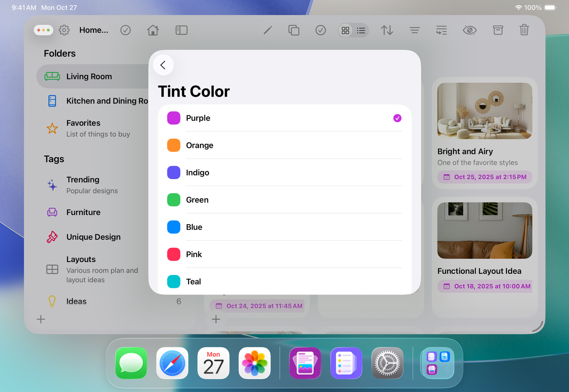The image size is (569, 392).
Task: Open Safari from the dock
Action: (x=172, y=363)
